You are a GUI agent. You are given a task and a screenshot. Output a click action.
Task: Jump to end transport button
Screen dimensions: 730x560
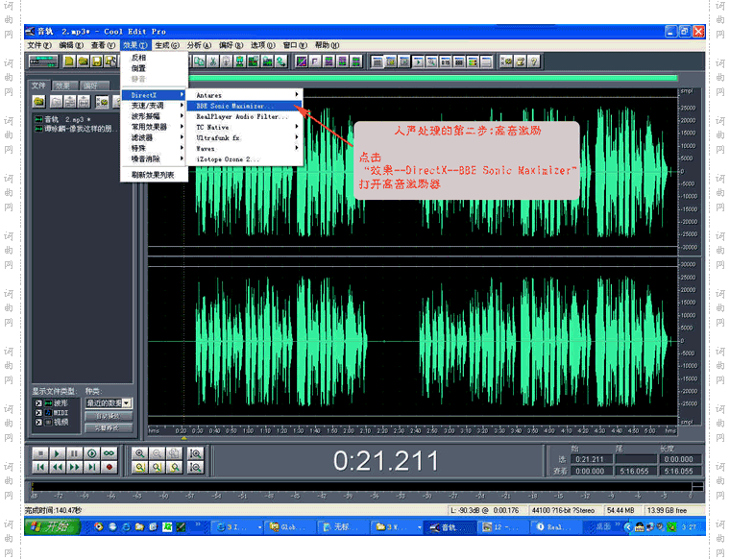[x=91, y=467]
